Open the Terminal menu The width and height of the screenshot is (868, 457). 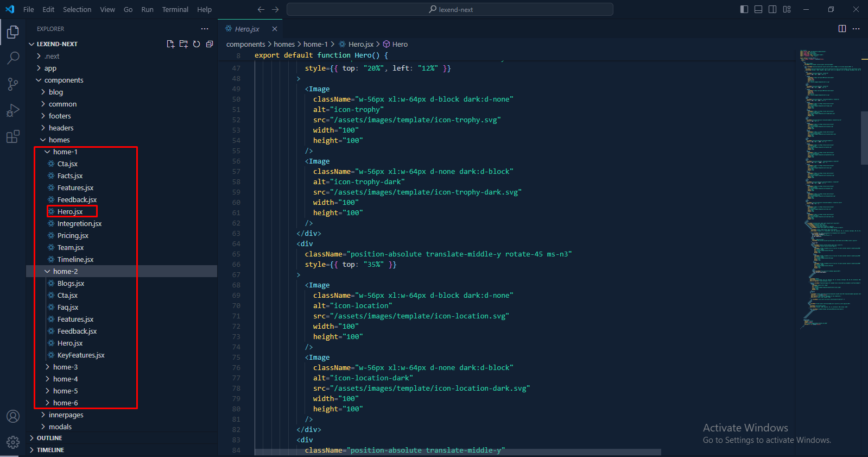(x=175, y=9)
